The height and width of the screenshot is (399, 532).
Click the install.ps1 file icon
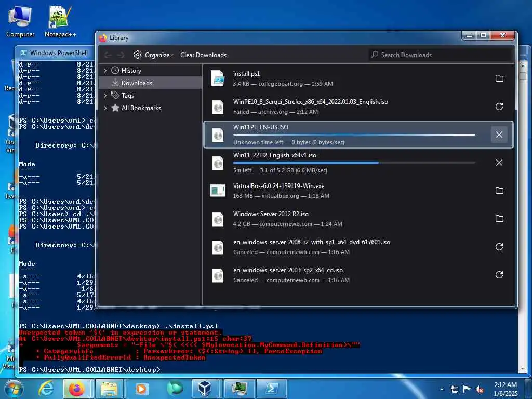pos(218,78)
